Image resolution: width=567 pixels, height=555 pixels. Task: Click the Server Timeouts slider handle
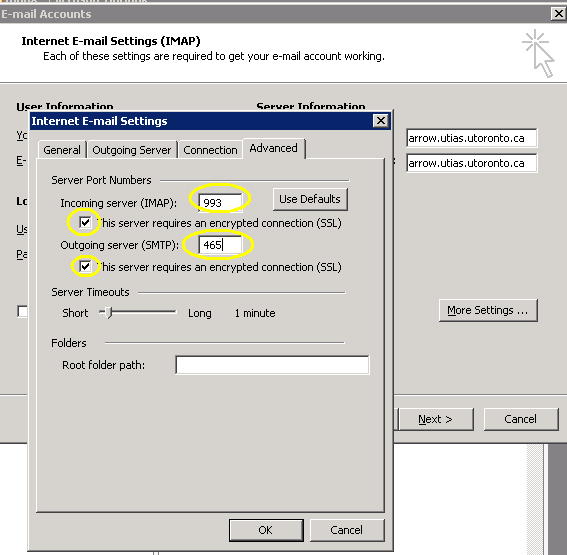pos(108,312)
